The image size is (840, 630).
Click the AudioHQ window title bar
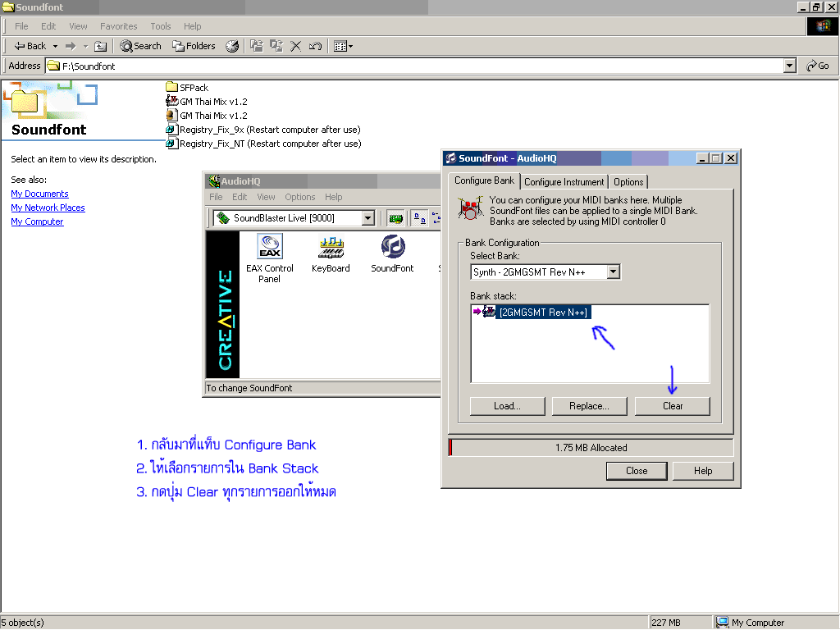pyautogui.click(x=323, y=181)
